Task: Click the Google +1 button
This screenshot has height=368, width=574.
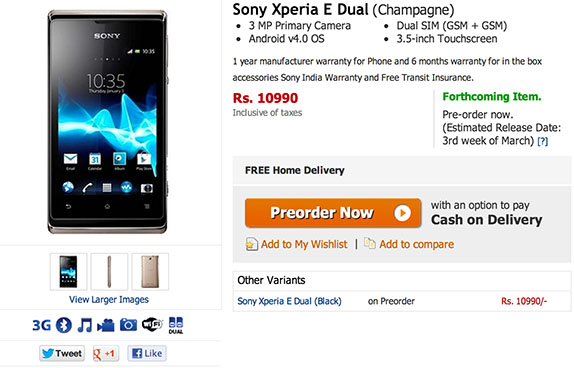Action: point(105,353)
